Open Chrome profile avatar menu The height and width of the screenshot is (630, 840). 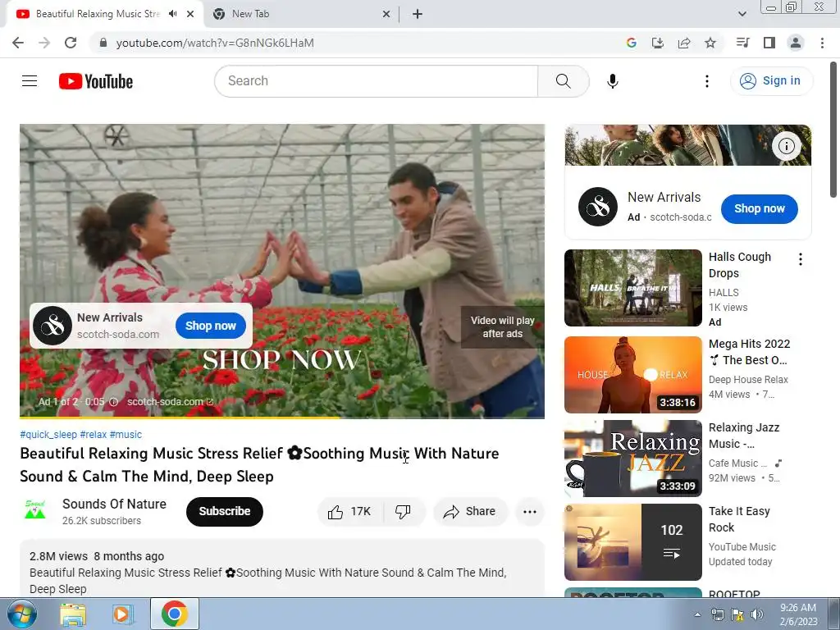796,43
